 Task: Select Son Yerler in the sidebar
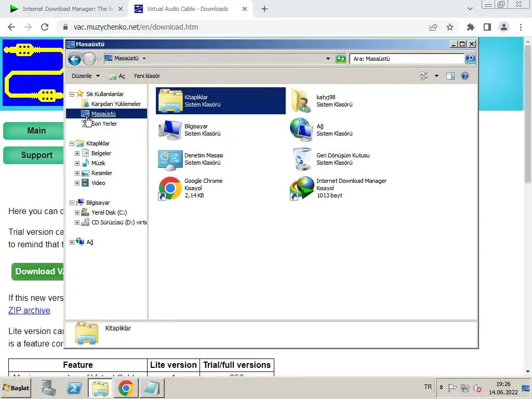point(104,124)
